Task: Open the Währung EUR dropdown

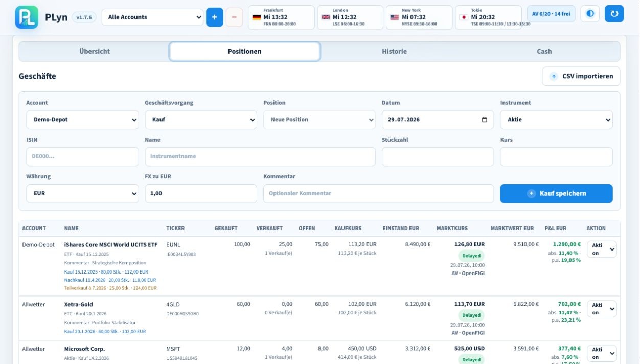Action: [x=82, y=194]
